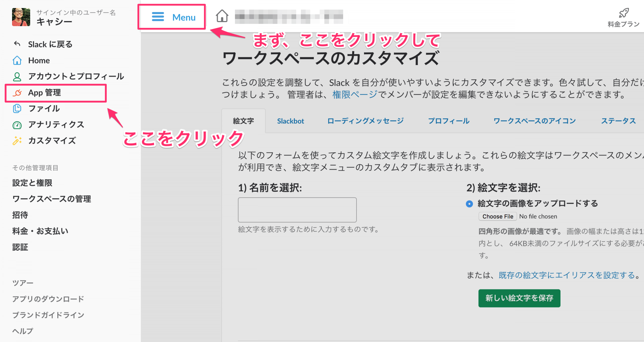The image size is (644, 342).
Task: Open アナリティクス from the sidebar
Action: (x=56, y=125)
